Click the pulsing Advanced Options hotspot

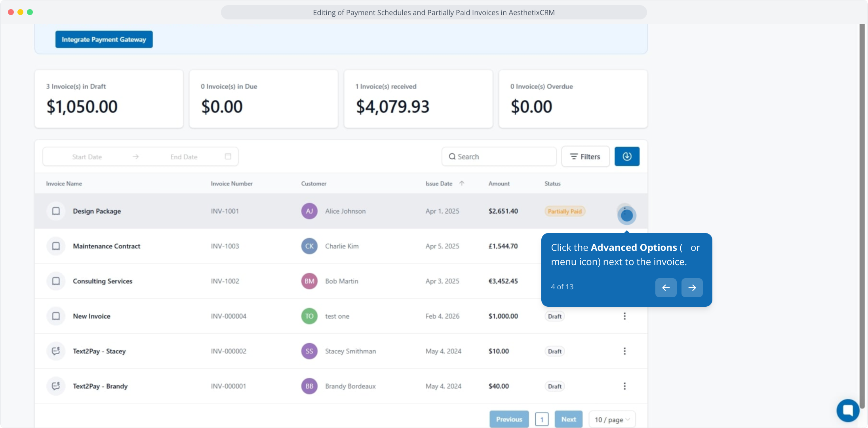click(x=626, y=215)
